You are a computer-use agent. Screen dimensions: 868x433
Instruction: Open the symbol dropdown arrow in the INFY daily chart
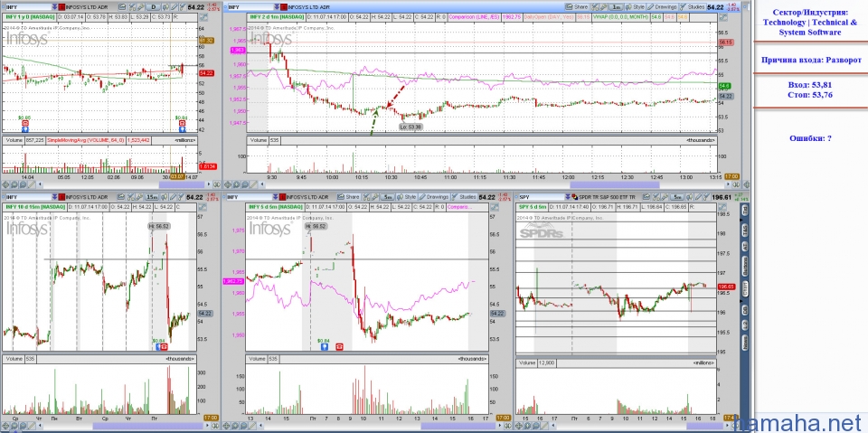tap(54, 6)
